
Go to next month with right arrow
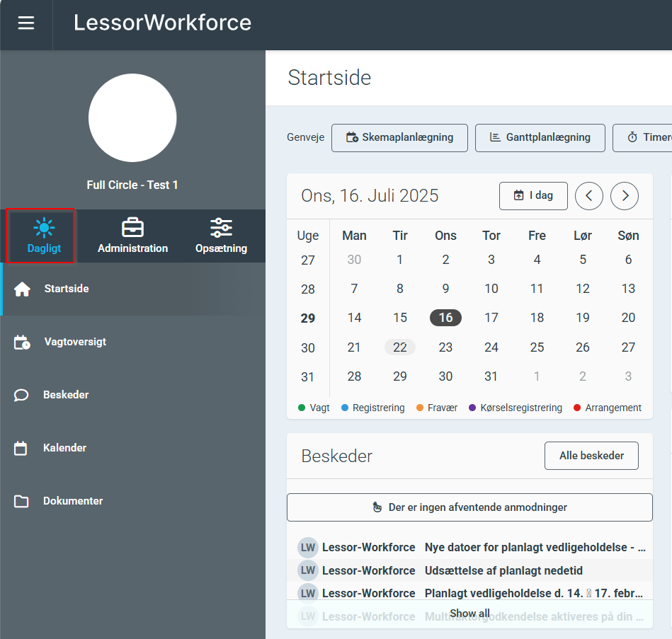(625, 196)
